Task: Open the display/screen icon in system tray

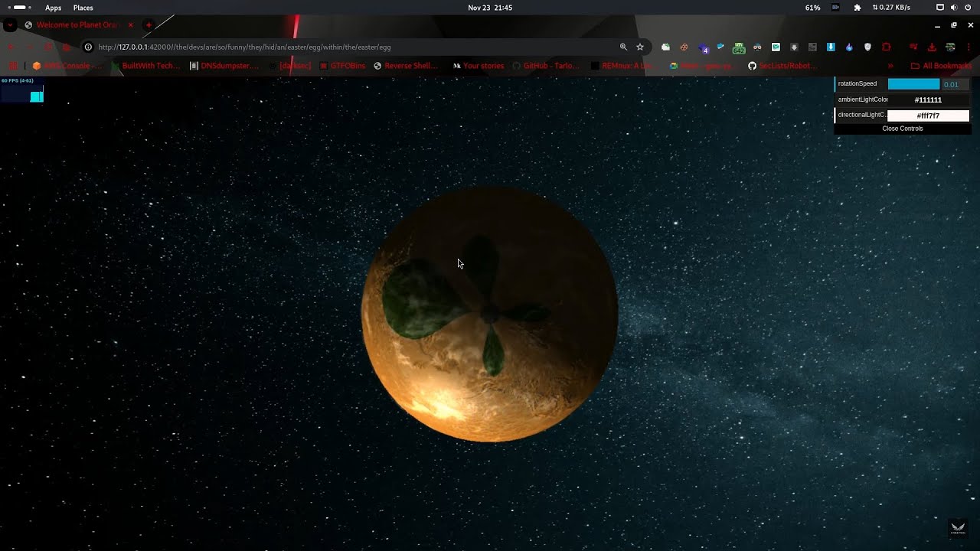Action: click(940, 8)
